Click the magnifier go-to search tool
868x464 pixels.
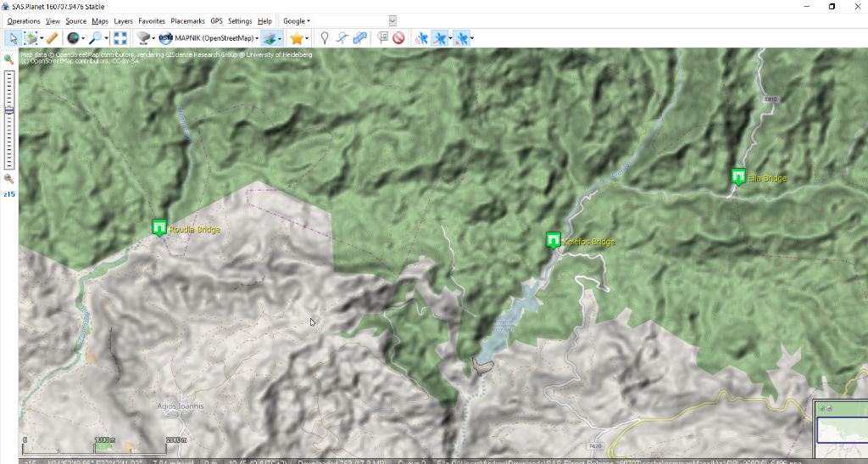tap(96, 38)
